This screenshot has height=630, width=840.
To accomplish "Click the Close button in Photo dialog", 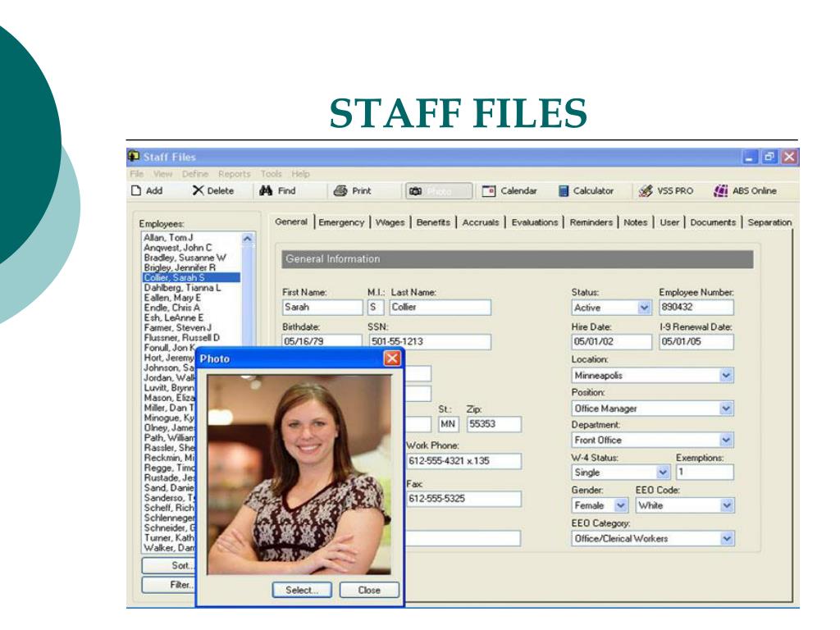I will point(369,590).
